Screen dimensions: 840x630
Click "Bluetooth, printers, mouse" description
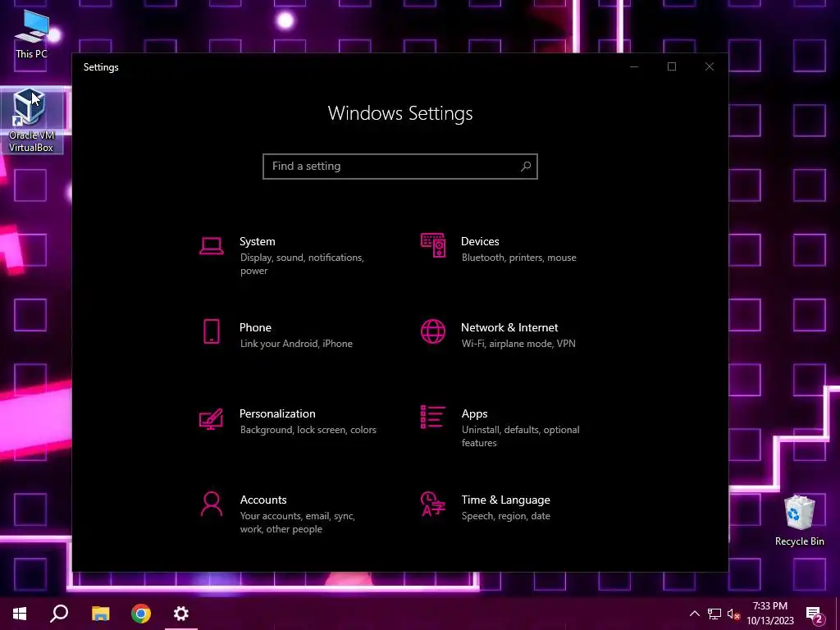tap(519, 258)
